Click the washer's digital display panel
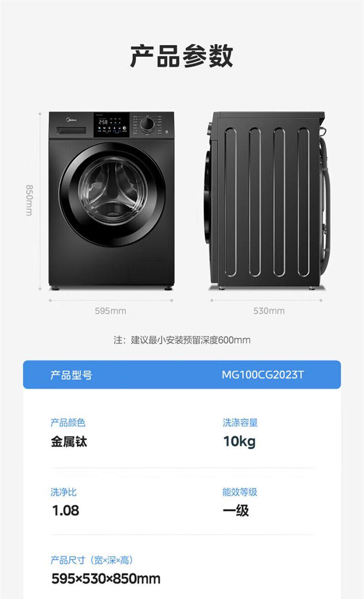Image resolution: width=364 pixels, height=599 pixels. click(112, 125)
